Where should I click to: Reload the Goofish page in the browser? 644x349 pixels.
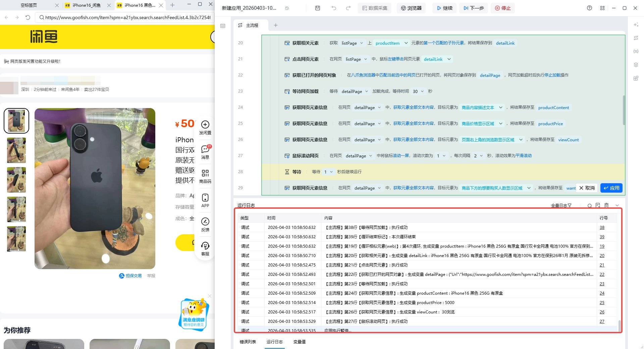pos(28,17)
